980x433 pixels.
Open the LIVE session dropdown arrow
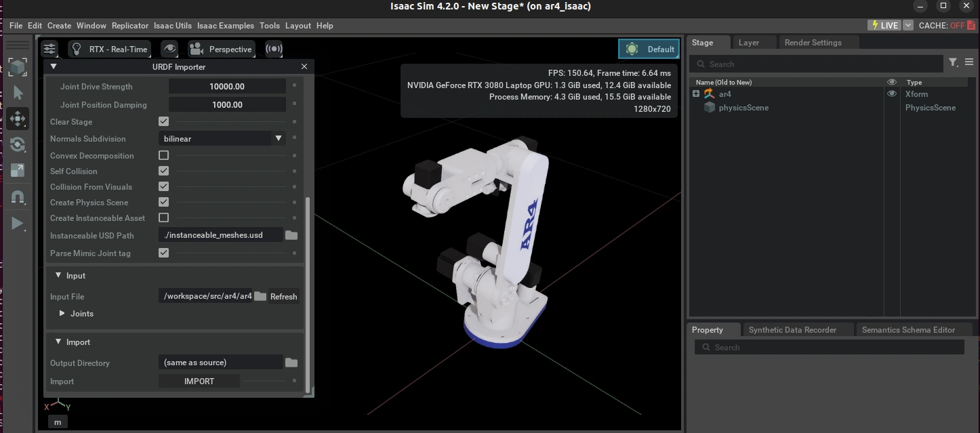point(908,25)
